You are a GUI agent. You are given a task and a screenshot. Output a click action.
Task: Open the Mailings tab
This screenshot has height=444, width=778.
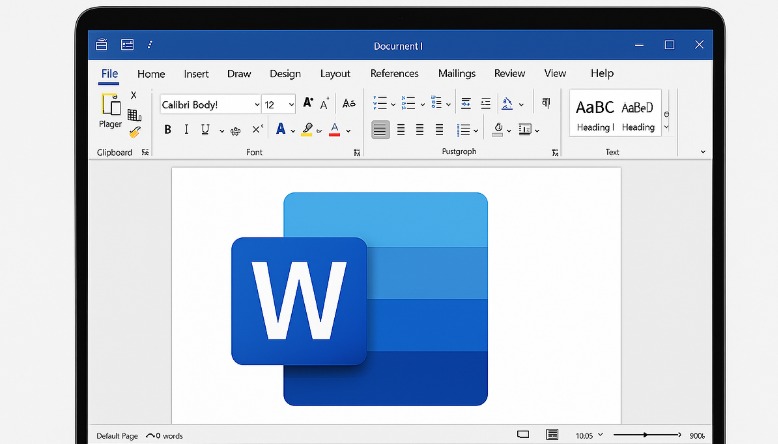pos(456,73)
